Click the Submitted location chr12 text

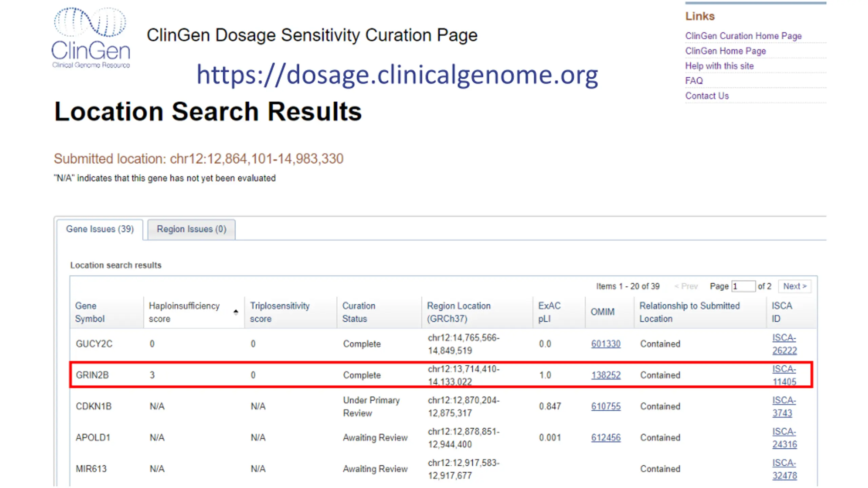tap(198, 159)
